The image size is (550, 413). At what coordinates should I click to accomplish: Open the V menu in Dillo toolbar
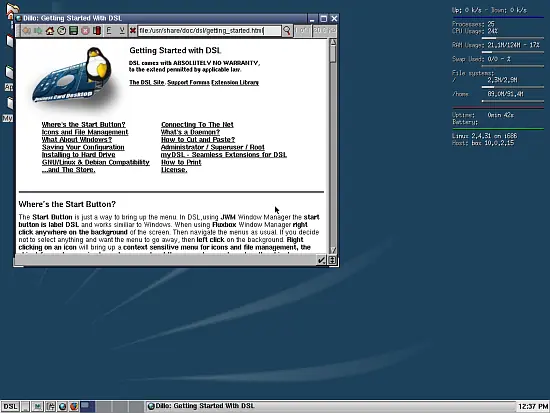point(122,31)
